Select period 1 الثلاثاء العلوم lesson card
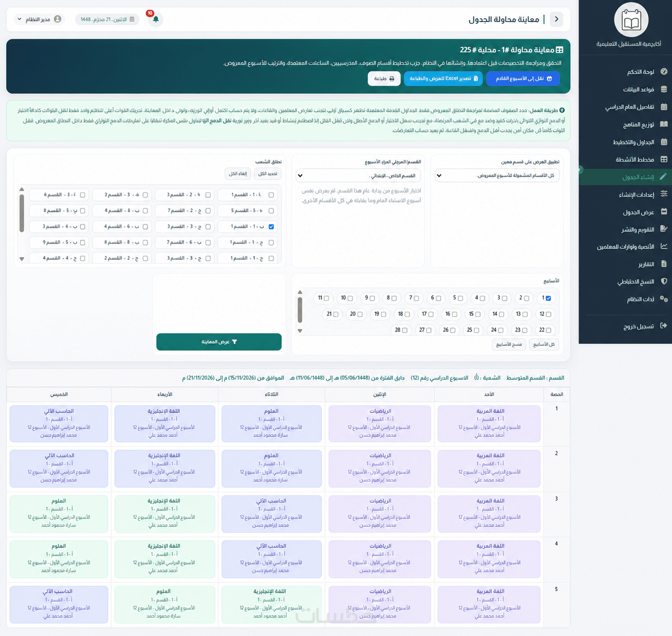Image resolution: width=672 pixels, height=636 pixels. tap(271, 423)
